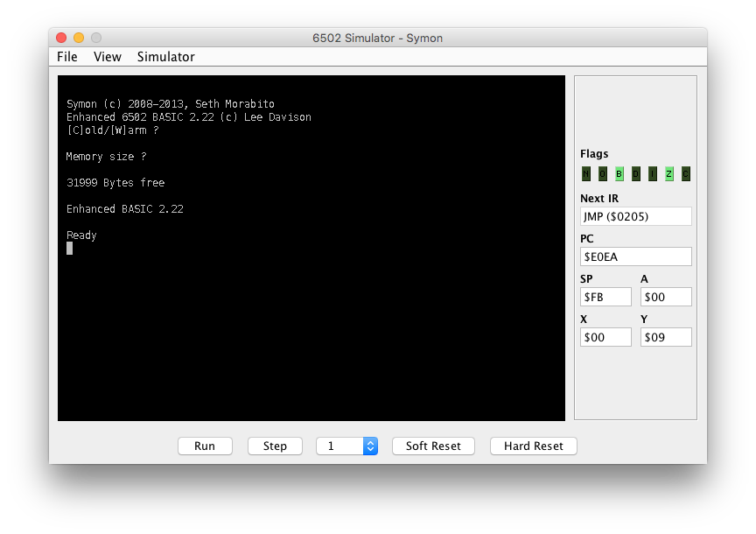Click the Soft Reset button

point(433,446)
